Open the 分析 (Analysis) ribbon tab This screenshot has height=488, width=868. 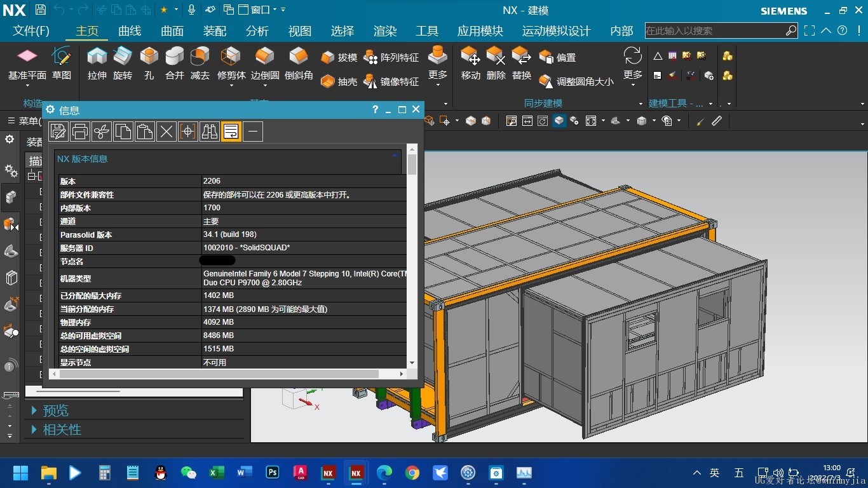[257, 30]
